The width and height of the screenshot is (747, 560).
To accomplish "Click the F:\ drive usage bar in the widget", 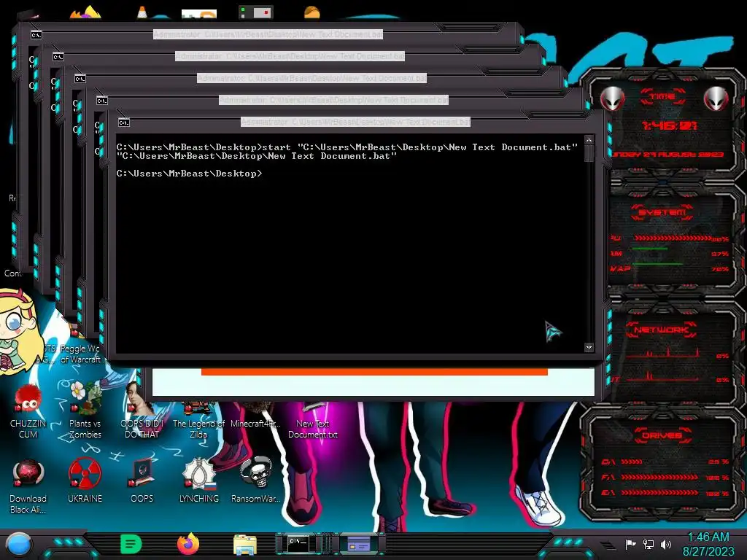I will pos(659,477).
